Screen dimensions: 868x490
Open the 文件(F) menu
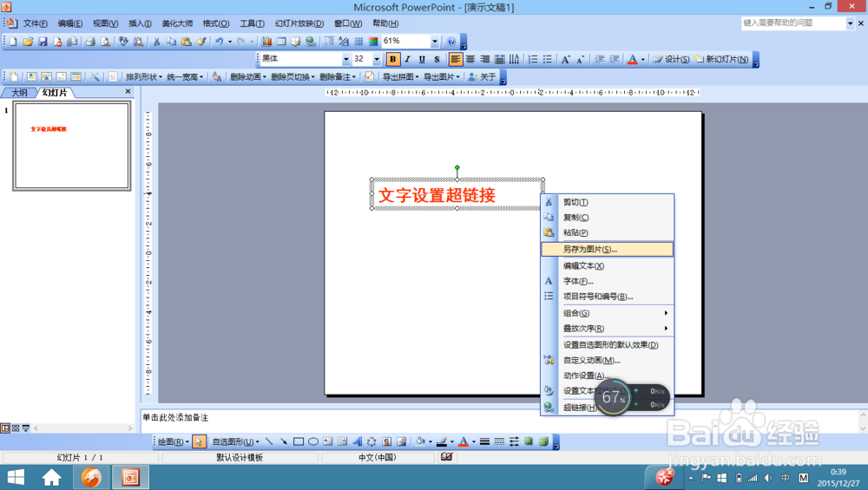(36, 23)
